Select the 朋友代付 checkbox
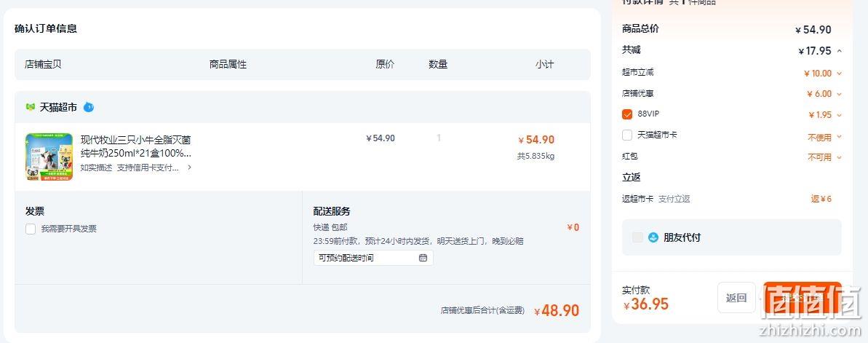The image size is (868, 343). [x=637, y=237]
